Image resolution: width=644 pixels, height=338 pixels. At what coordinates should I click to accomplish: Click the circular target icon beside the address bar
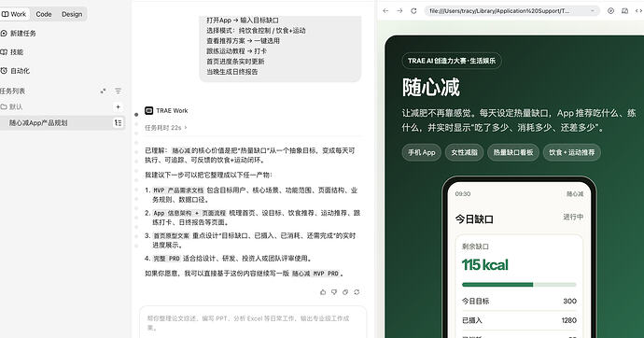[x=610, y=11]
